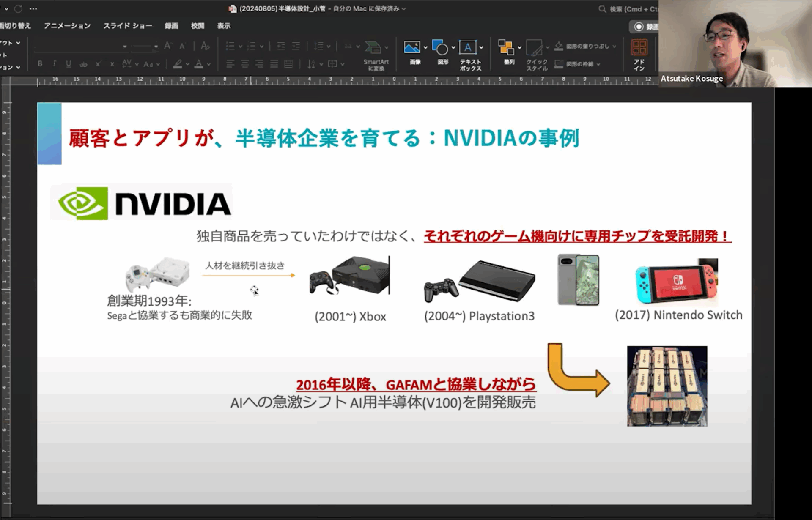Align text left
Viewport: 812px width, 520px height.
[x=230, y=64]
